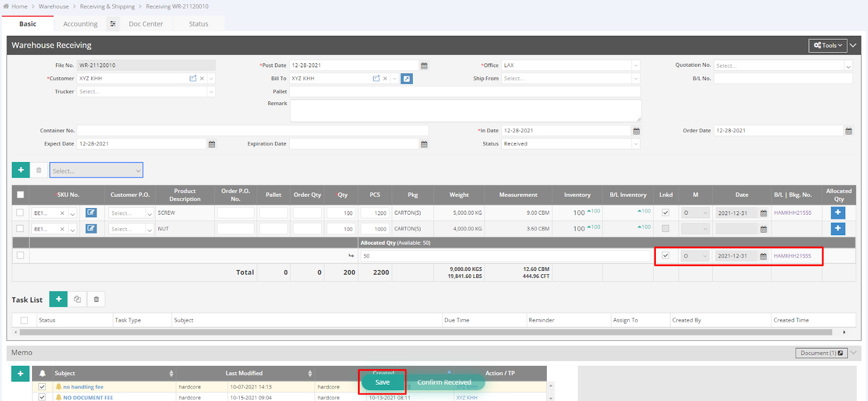The height and width of the screenshot is (401, 868).
Task: Click settings sliders icon beside Accounting tab
Action: tap(113, 24)
